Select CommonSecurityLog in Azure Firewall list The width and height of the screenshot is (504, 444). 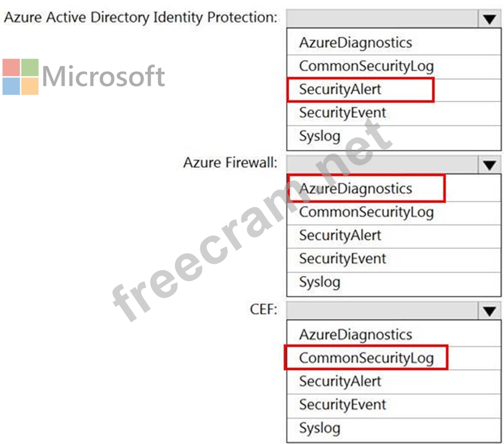tap(366, 212)
